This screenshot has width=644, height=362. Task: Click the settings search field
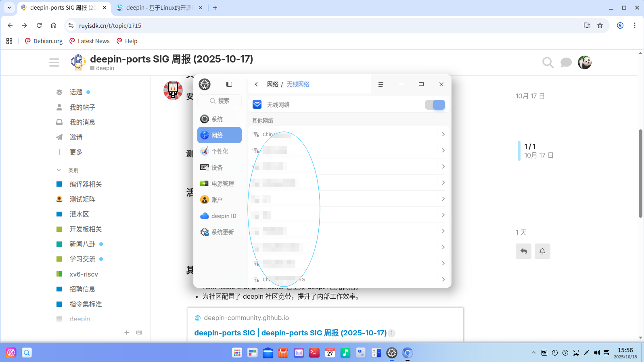click(220, 101)
